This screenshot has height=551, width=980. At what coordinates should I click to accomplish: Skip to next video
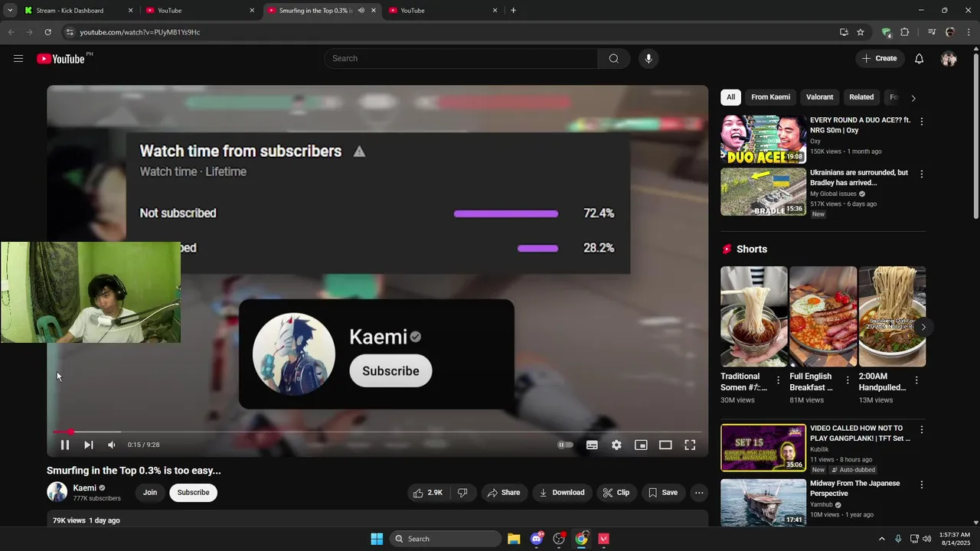89,445
